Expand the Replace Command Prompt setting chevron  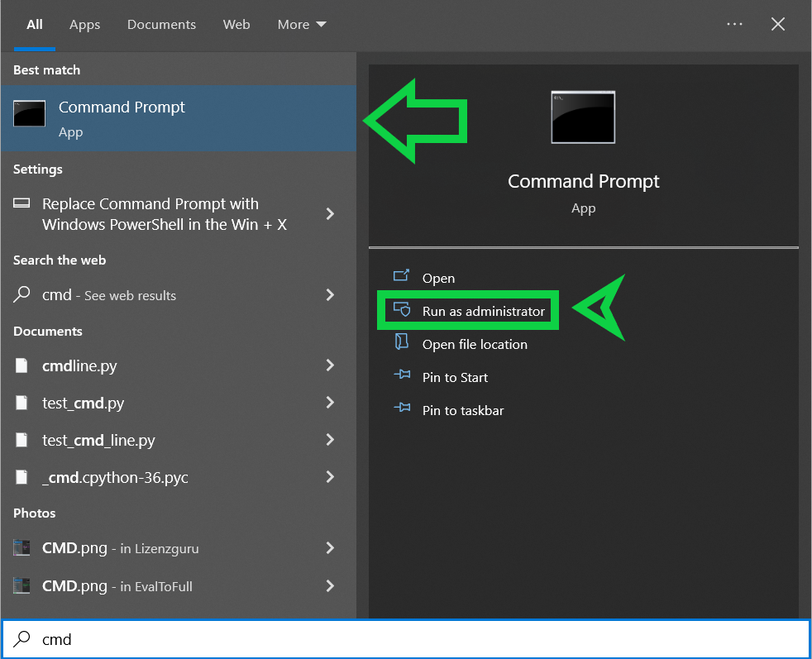point(330,214)
